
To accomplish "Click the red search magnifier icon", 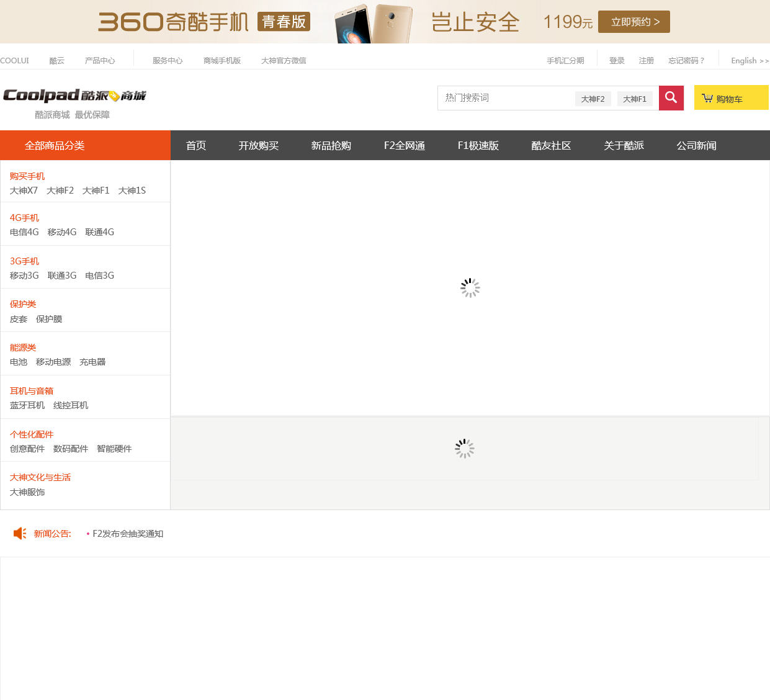I will pos(671,98).
